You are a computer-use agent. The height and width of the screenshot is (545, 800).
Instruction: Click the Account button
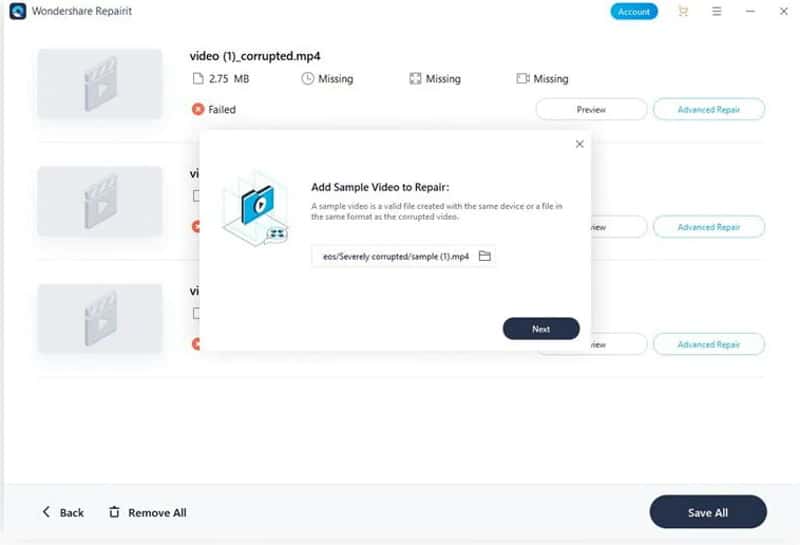tap(634, 12)
